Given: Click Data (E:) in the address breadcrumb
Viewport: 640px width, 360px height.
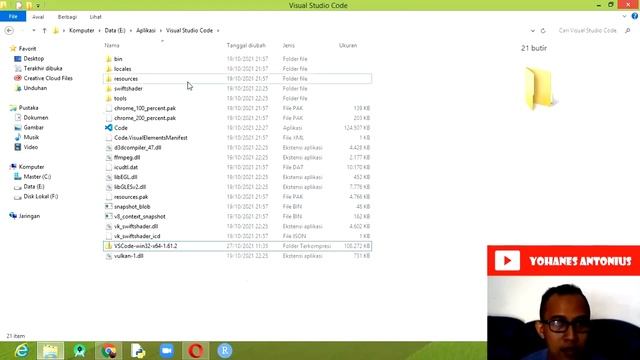Looking at the screenshot, I should pyautogui.click(x=115, y=31).
